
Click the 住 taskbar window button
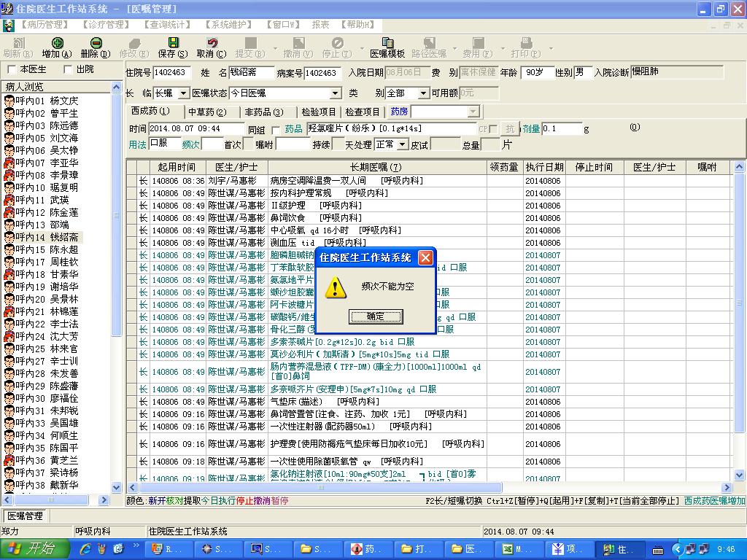click(620, 549)
